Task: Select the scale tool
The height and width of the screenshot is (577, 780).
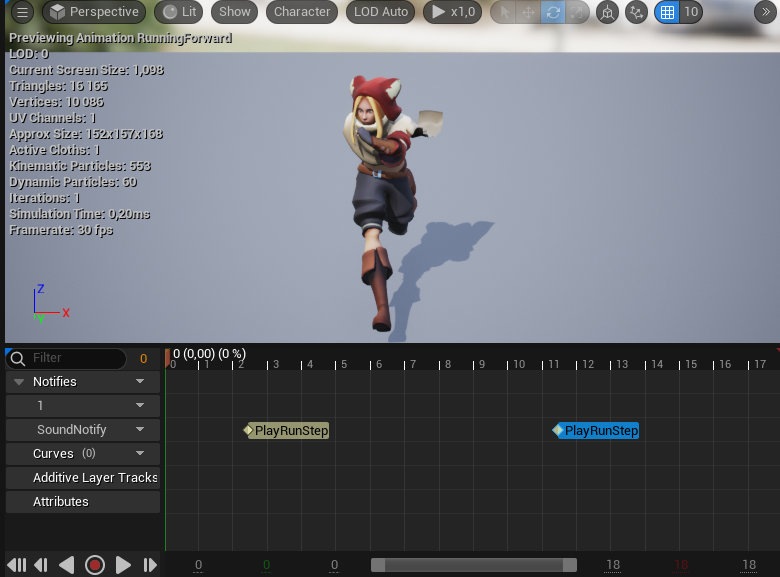Action: 577,12
